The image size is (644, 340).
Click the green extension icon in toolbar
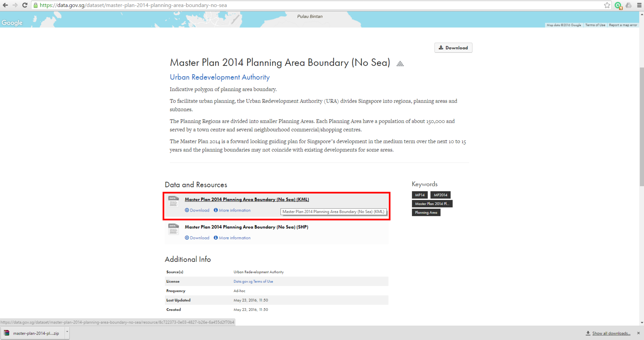click(x=618, y=5)
